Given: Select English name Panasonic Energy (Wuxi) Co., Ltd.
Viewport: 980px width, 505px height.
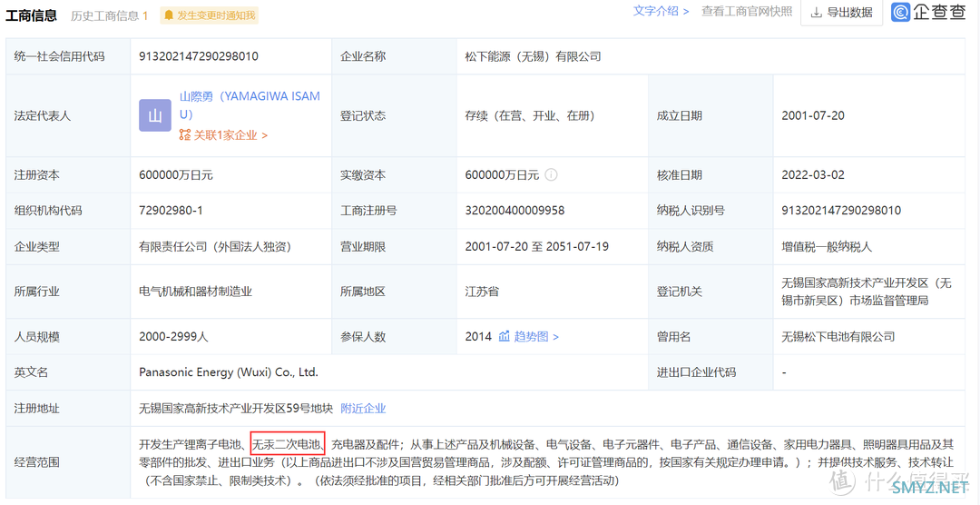Looking at the screenshot, I should tap(229, 372).
